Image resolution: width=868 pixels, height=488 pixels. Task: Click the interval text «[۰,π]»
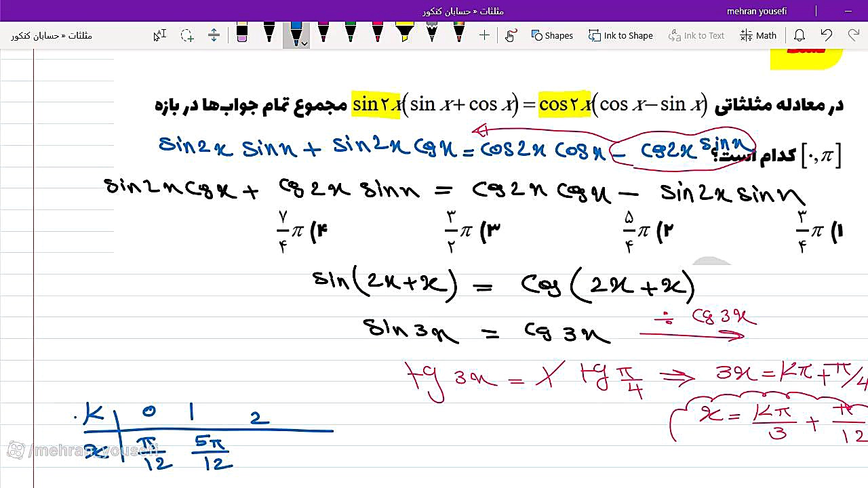pyautogui.click(x=821, y=155)
